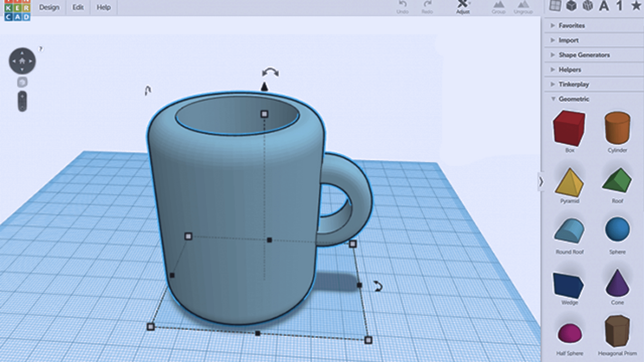This screenshot has width=644, height=362.
Task: Pick the yellow Pyramid shape
Action: 569,182
